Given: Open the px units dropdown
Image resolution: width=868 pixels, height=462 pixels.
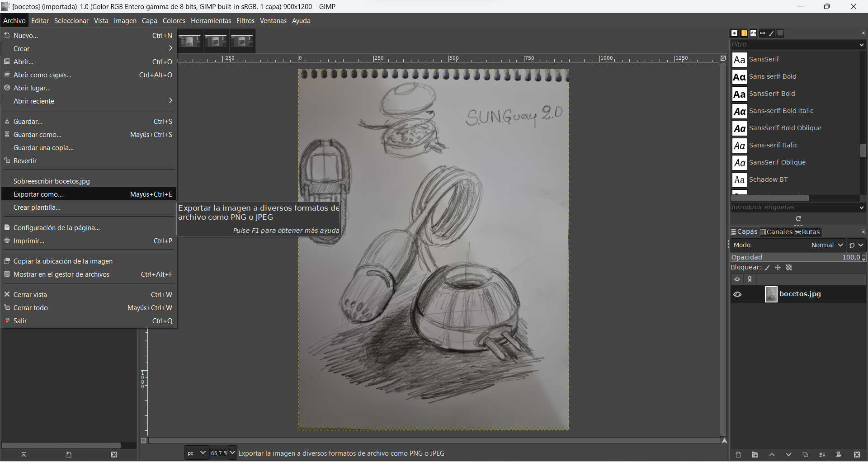Looking at the screenshot, I should click(x=197, y=453).
